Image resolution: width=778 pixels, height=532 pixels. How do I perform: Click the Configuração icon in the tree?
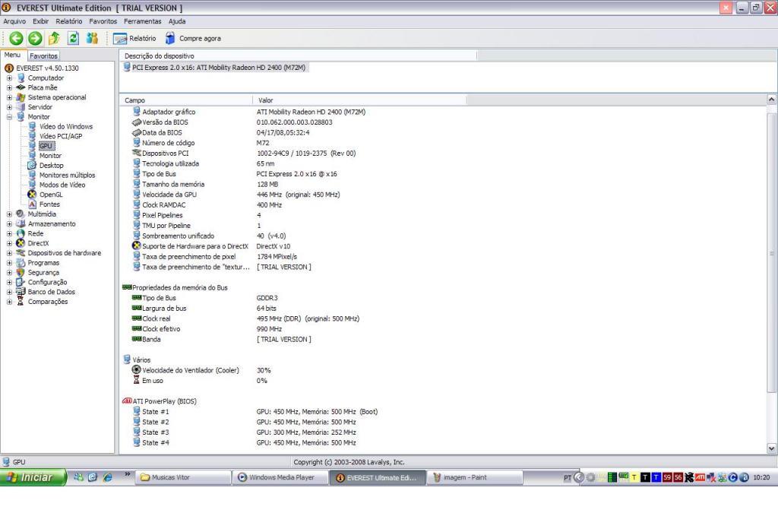point(21,282)
